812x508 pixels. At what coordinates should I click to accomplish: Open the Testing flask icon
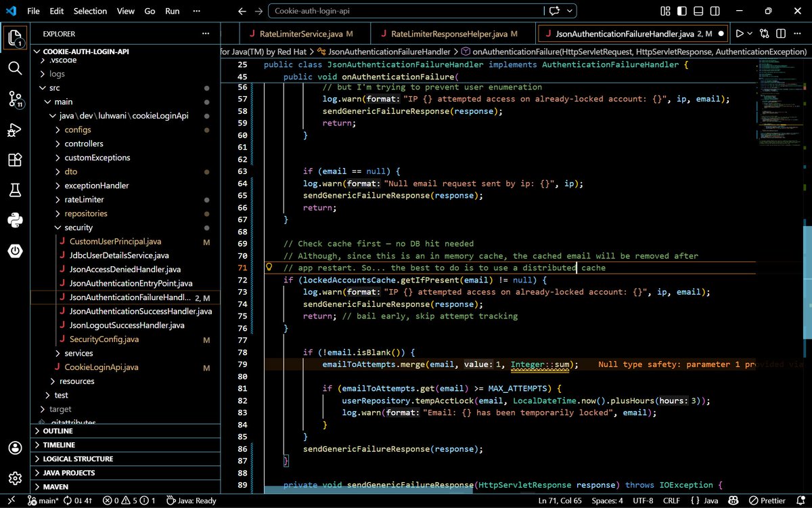coord(15,190)
